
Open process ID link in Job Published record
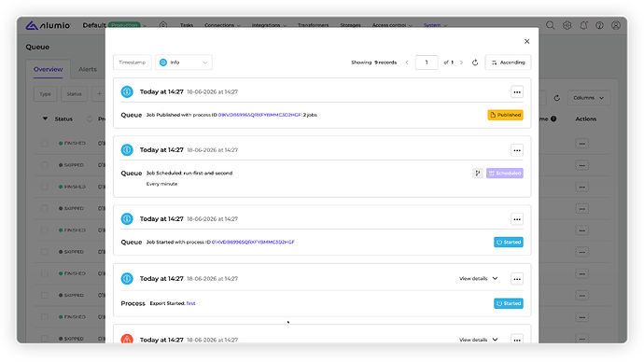[259, 115]
